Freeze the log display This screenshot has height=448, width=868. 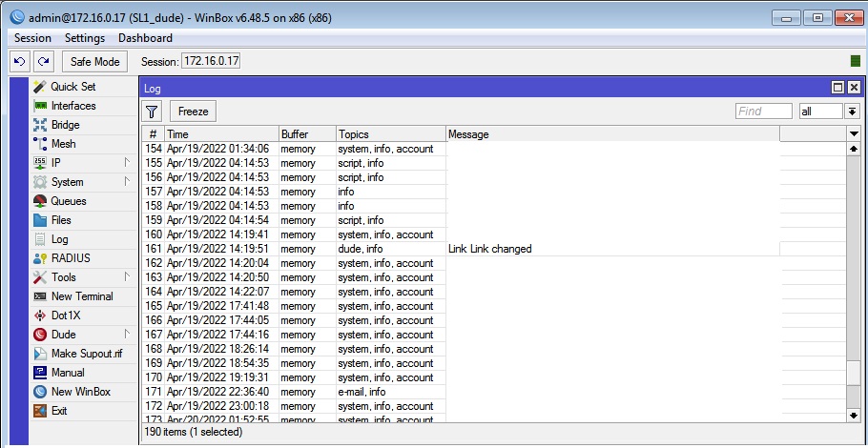tap(193, 112)
